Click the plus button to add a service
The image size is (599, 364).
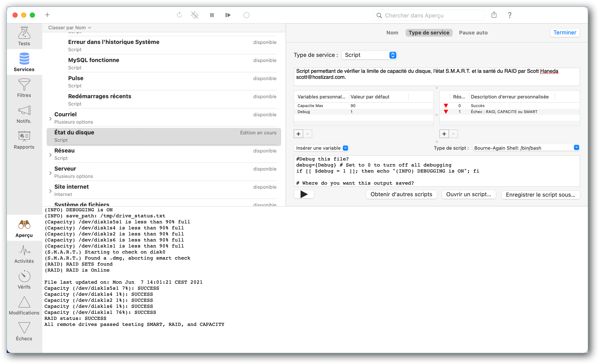pos(47,15)
